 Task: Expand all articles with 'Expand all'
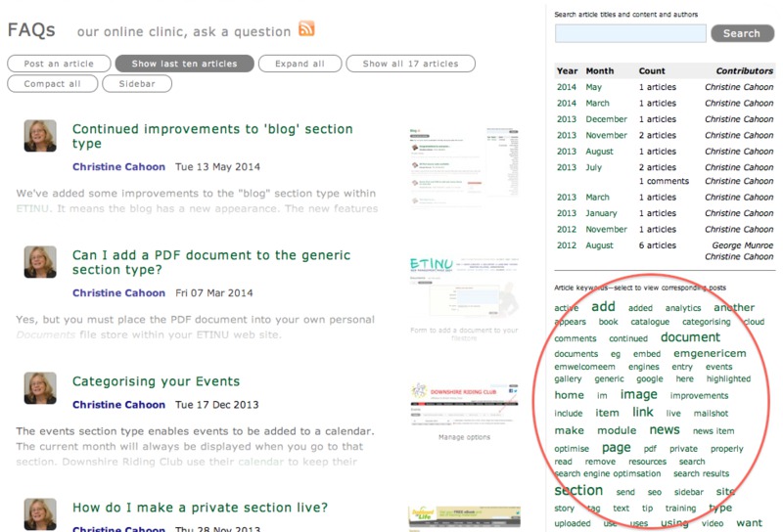tap(299, 64)
